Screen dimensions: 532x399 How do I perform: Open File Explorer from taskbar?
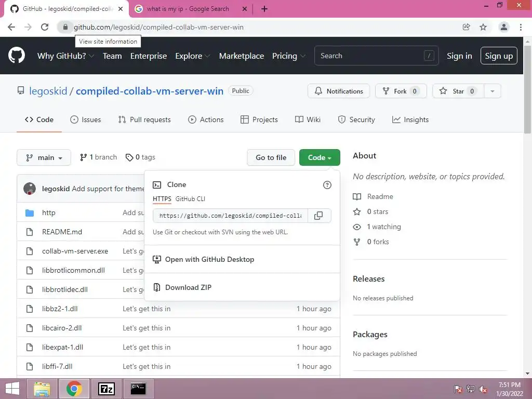42,389
